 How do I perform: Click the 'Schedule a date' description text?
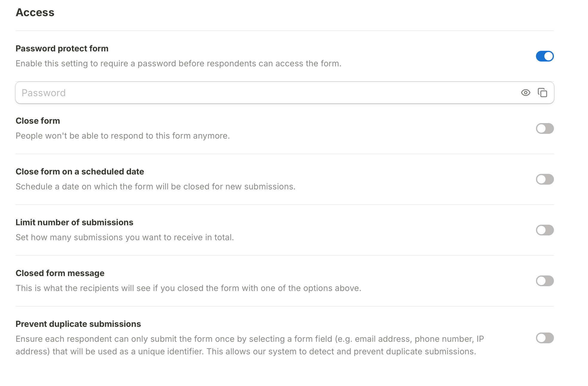coord(156,186)
